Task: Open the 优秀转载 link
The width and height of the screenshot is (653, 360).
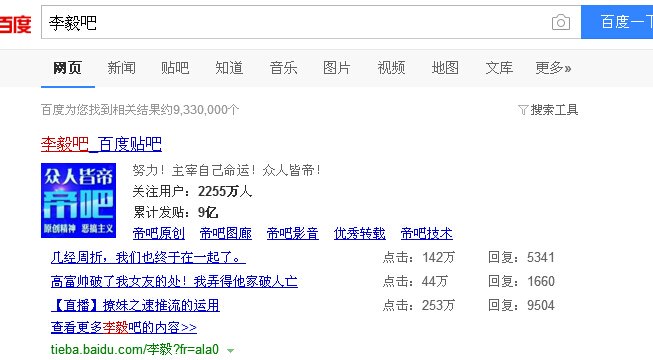Action: point(360,233)
